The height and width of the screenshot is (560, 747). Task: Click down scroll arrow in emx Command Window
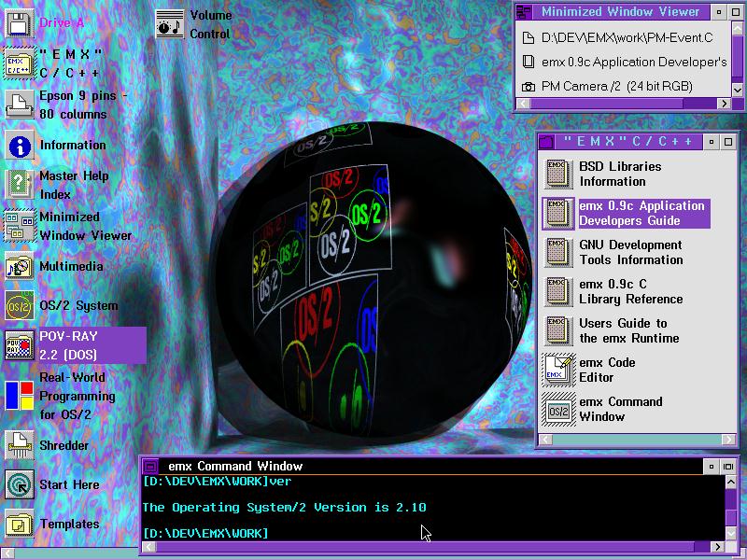[x=731, y=532]
